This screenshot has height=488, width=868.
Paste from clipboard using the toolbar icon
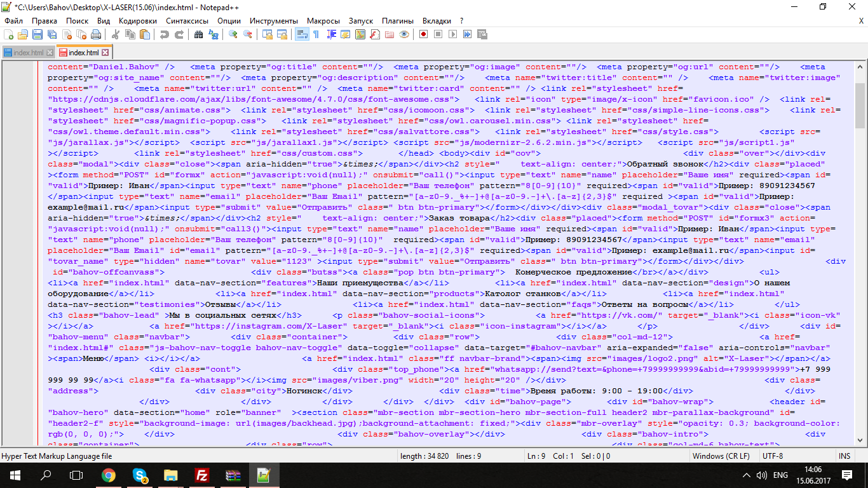coord(145,34)
